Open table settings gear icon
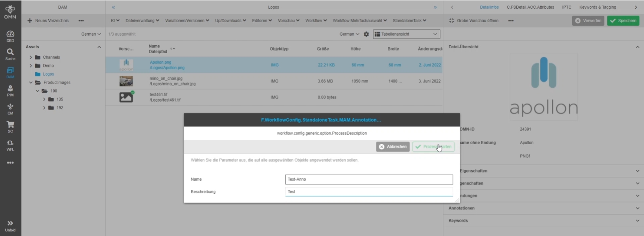The height and width of the screenshot is (236, 644). (366, 34)
